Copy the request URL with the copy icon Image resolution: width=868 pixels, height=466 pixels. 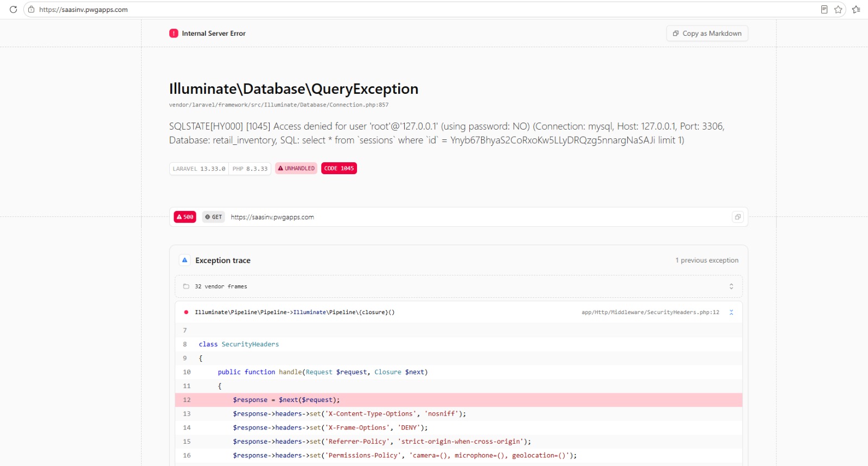[x=738, y=217]
